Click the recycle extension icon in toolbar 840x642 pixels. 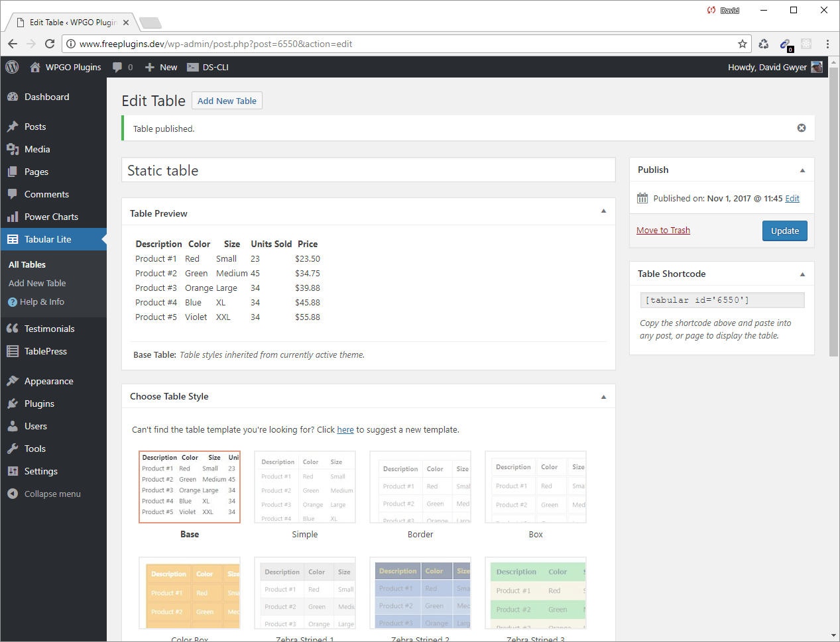tap(764, 44)
